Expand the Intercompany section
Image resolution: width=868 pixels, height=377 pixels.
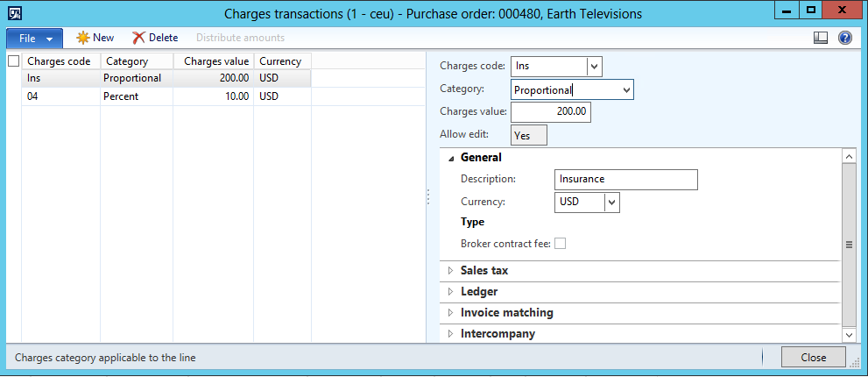click(451, 334)
